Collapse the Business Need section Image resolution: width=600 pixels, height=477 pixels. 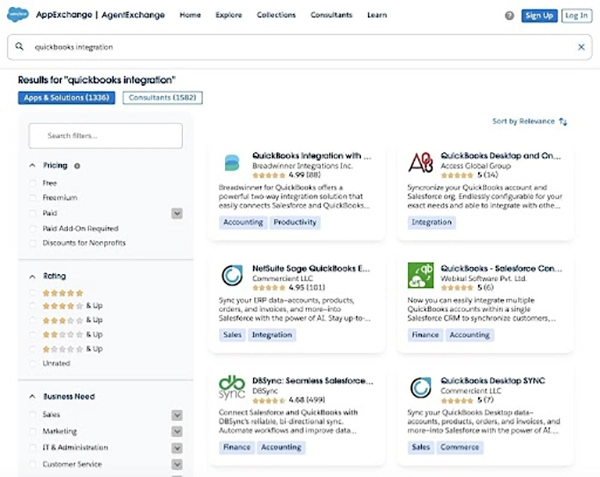(33, 397)
